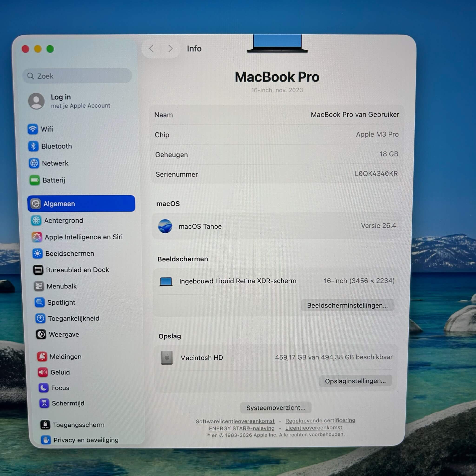Click the Opslaginstellingen button
The image size is (476, 476).
pos(355,381)
